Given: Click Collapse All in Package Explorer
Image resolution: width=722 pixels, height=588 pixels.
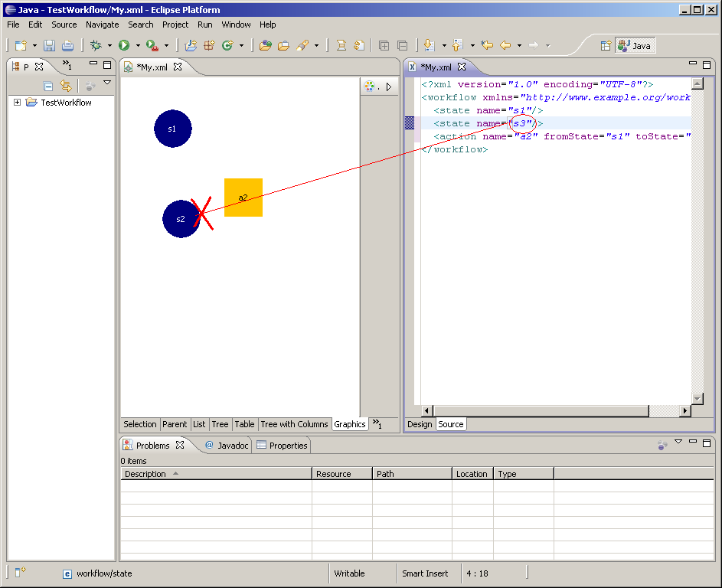Looking at the screenshot, I should [x=48, y=87].
